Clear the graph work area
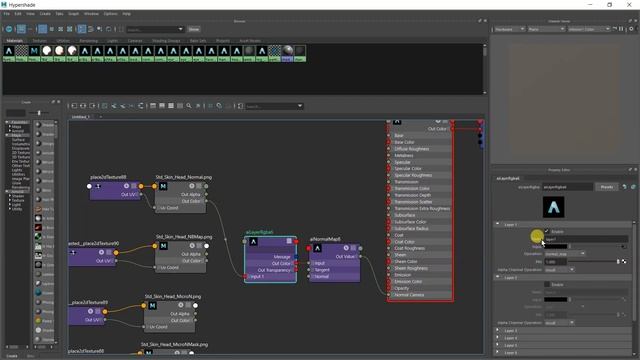 (104, 106)
